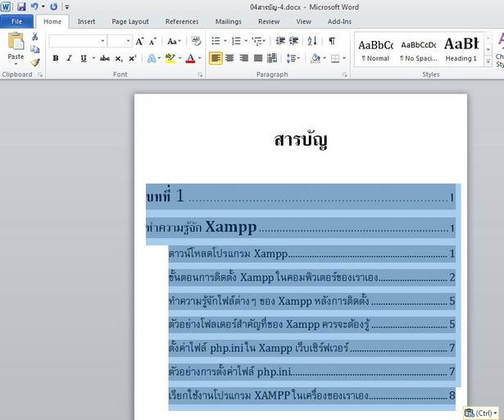504x420 pixels.
Task: Open the Add-Ins tab
Action: coord(339,21)
